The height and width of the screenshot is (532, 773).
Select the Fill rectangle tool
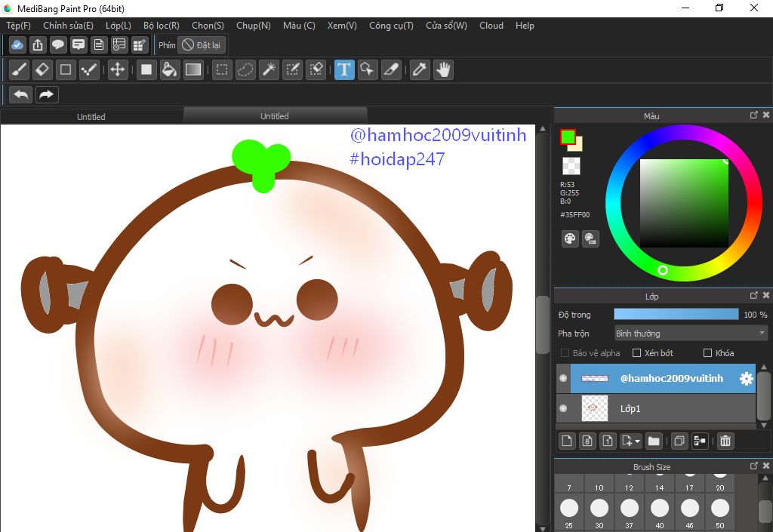click(146, 69)
